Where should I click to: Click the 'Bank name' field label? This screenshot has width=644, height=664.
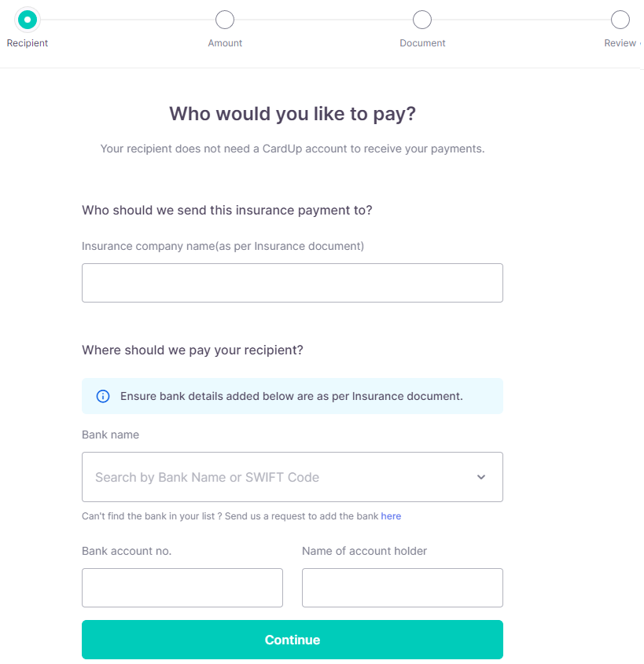pos(110,435)
